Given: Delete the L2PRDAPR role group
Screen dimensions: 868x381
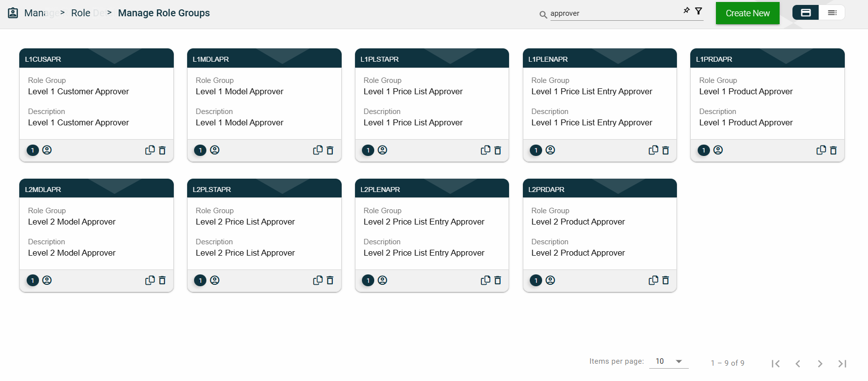Looking at the screenshot, I should (x=666, y=280).
